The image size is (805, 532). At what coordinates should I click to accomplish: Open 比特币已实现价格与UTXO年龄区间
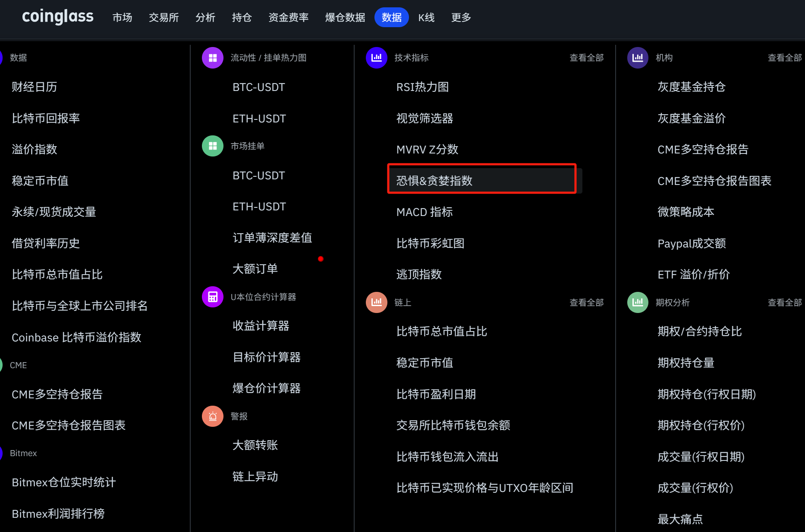pos(485,488)
